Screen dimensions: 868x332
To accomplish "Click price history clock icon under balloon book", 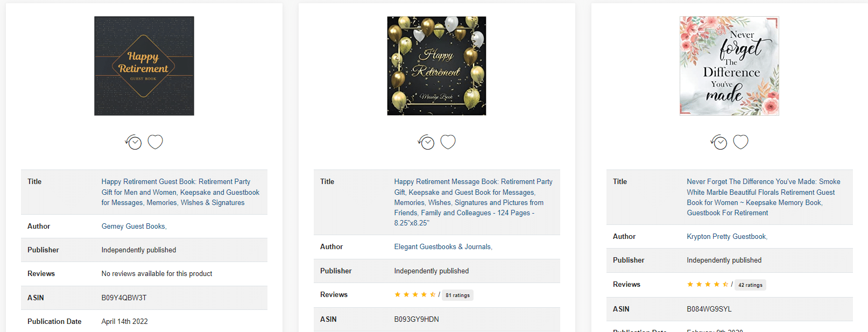I will (x=426, y=142).
